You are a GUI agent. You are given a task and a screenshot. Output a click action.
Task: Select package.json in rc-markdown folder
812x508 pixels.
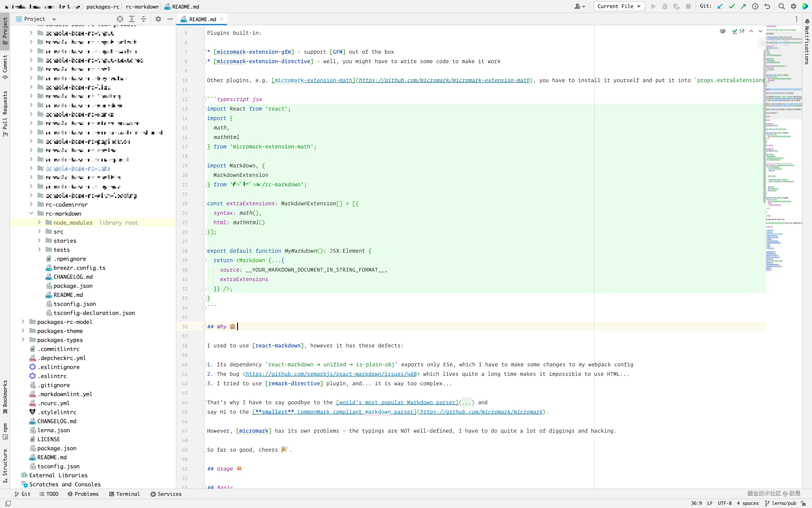[73, 286]
